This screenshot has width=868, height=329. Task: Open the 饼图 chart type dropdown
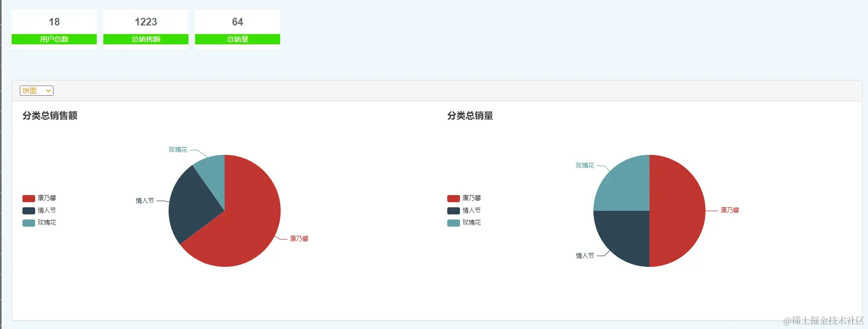(x=37, y=91)
